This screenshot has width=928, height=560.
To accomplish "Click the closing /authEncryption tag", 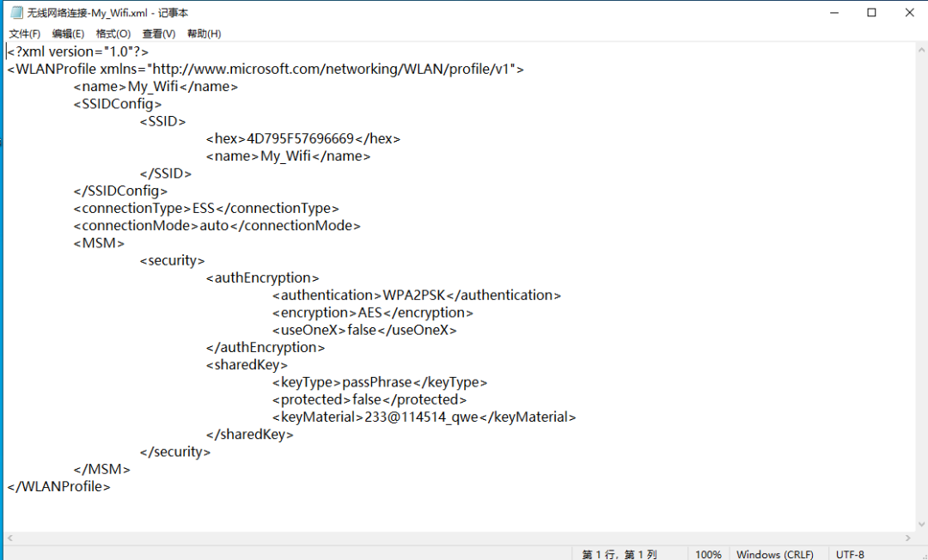I will coord(266,348).
